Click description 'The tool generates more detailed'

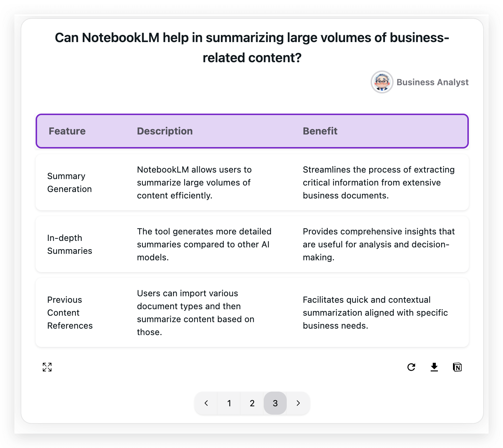click(x=204, y=244)
